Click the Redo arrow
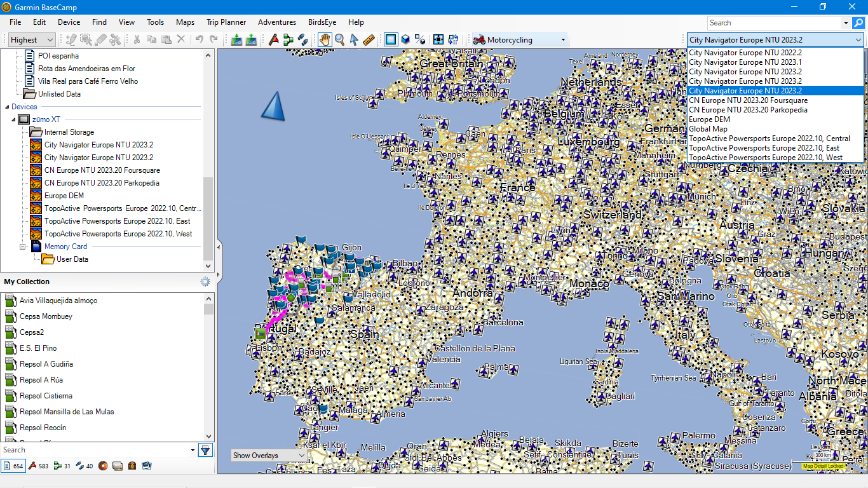This screenshot has height=488, width=868. (214, 39)
